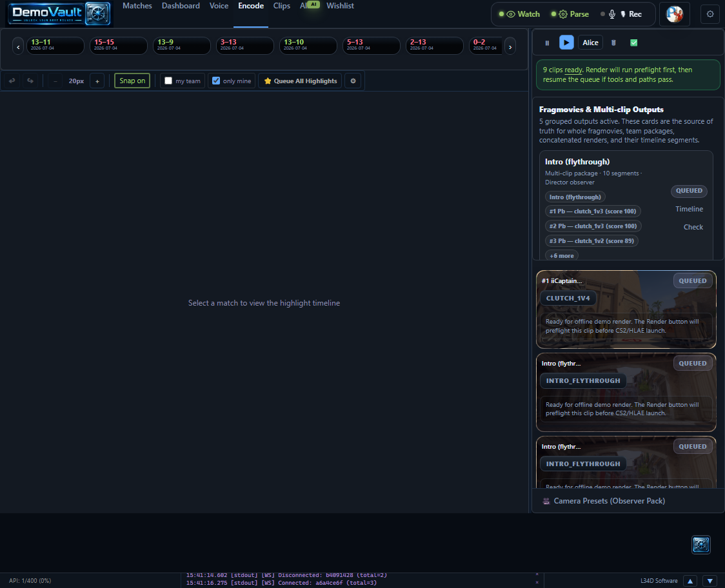Viewport: 725px width, 588px height.
Task: Click the Camera Presets camera icon
Action: click(x=546, y=501)
